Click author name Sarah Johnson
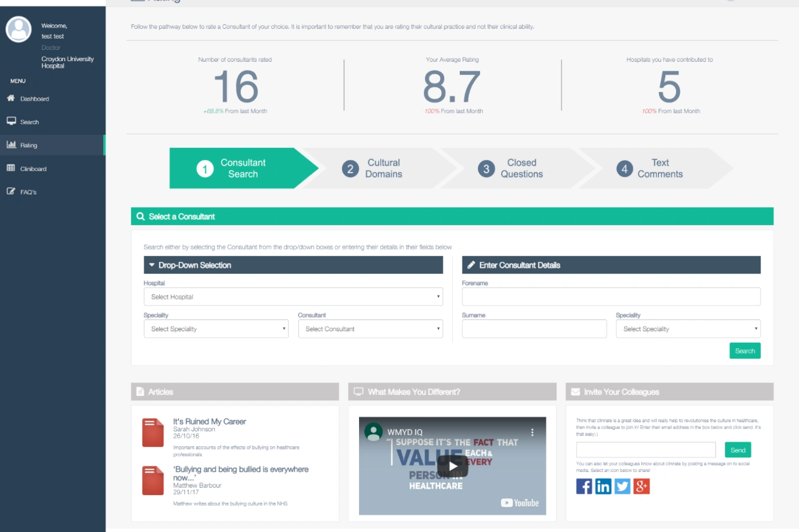 194,429
